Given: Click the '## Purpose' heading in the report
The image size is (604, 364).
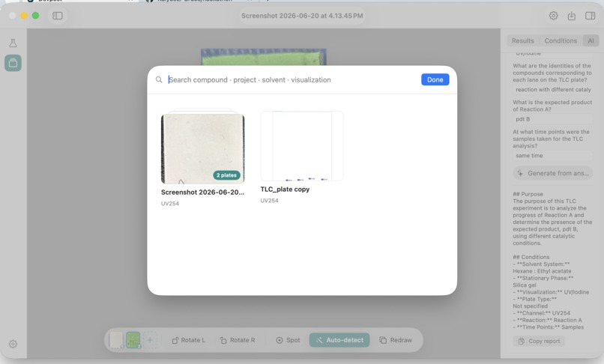Looking at the screenshot, I should (x=528, y=194).
